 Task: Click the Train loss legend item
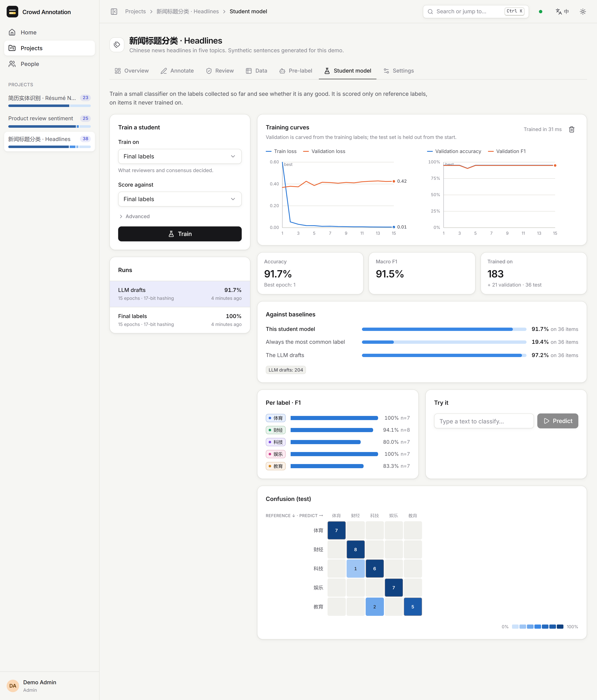281,151
